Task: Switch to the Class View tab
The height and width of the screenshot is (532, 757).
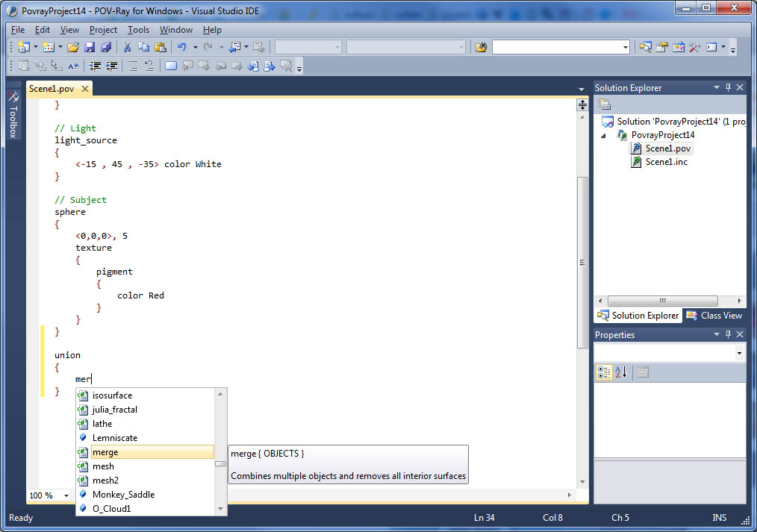Action: [x=714, y=316]
